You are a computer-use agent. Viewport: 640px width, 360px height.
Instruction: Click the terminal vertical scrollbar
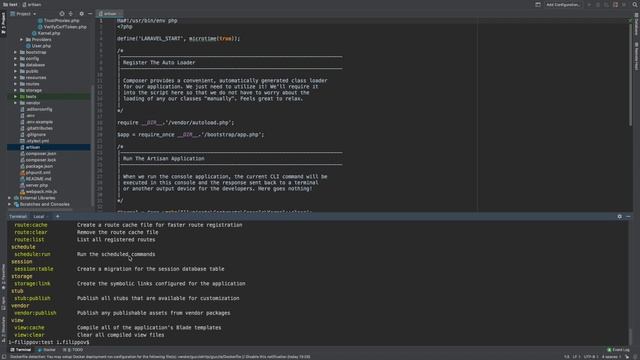631,337
